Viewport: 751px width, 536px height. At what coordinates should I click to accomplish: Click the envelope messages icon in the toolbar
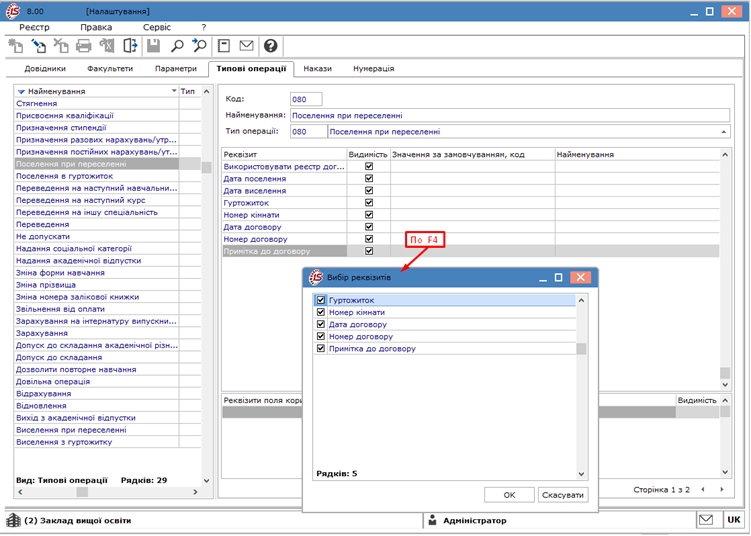(246, 46)
